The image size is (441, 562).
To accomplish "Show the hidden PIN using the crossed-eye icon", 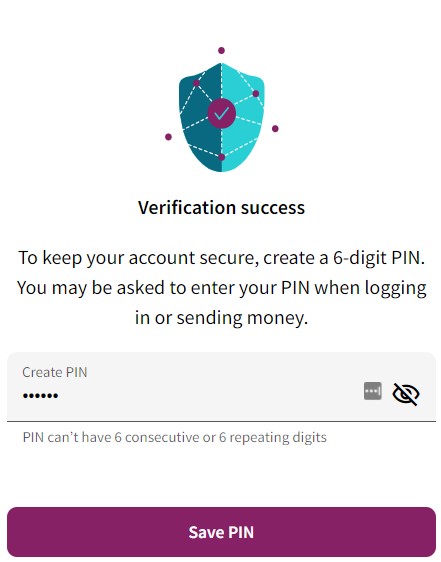I will [x=406, y=394].
